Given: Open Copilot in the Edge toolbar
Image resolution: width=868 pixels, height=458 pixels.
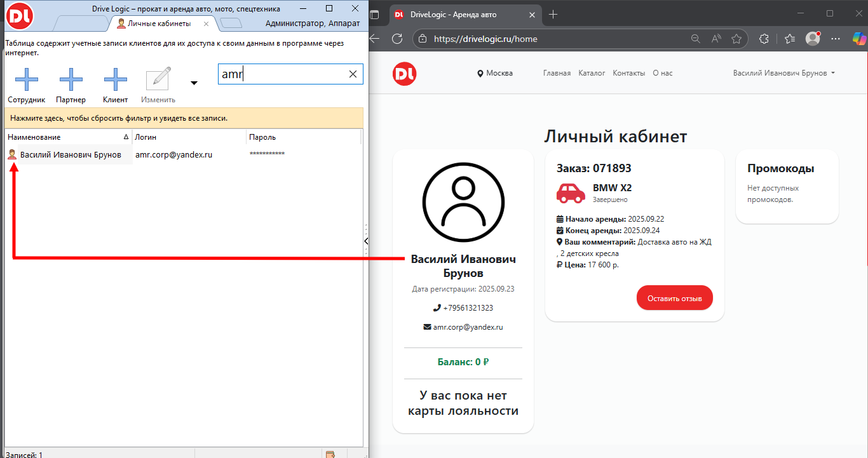Looking at the screenshot, I should [x=859, y=39].
